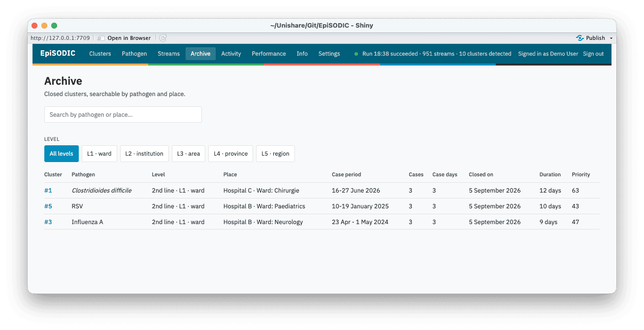Click the green run status dot
The image size is (644, 330).
tap(356, 54)
